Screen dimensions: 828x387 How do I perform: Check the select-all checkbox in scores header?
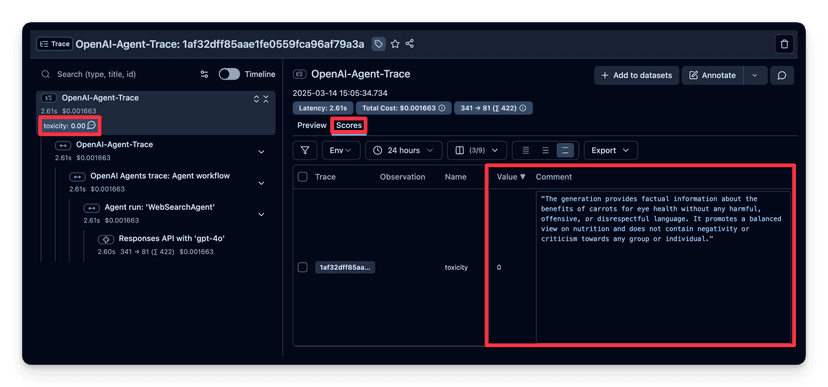click(303, 177)
